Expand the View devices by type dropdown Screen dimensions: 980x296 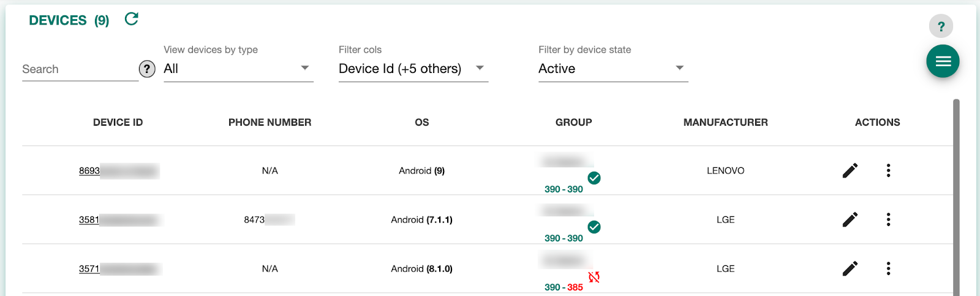click(238, 69)
